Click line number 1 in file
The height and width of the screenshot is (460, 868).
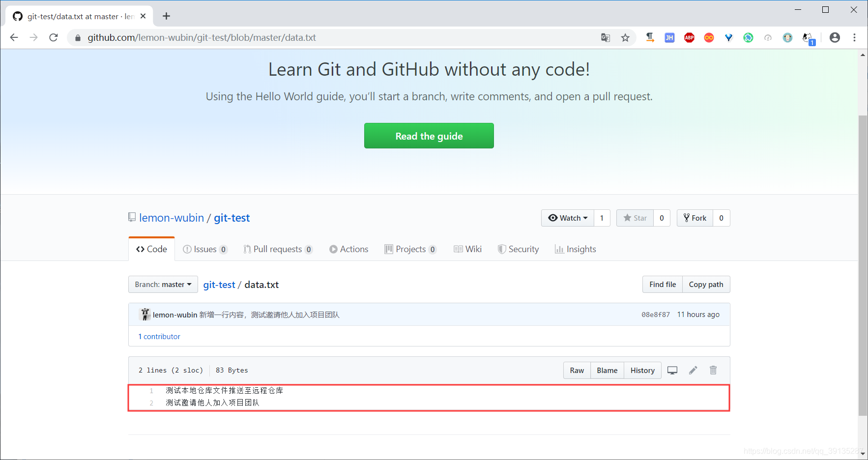[x=151, y=391]
